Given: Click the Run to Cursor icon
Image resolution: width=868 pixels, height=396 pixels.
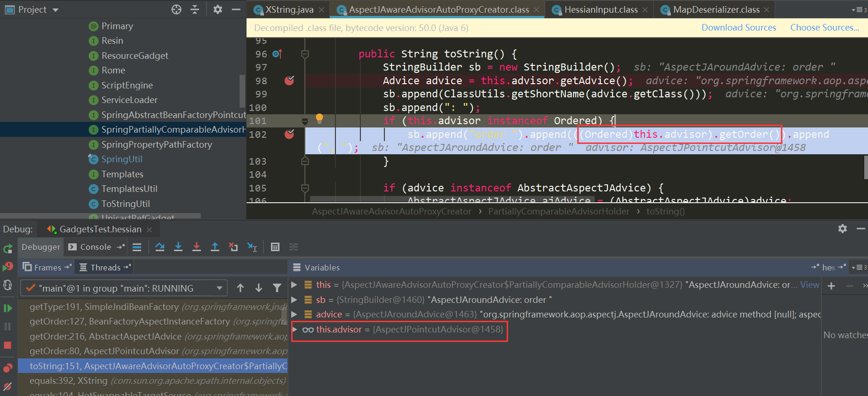Looking at the screenshot, I should click(x=252, y=247).
